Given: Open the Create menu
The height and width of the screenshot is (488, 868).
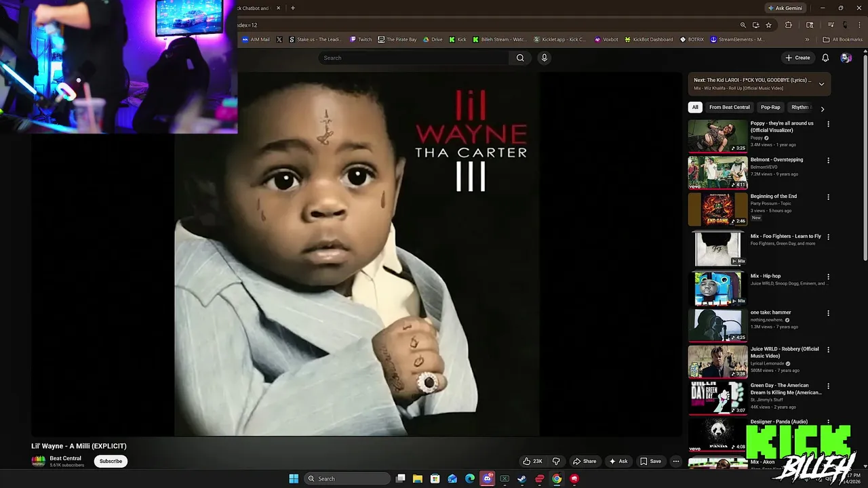Looking at the screenshot, I should pos(797,58).
